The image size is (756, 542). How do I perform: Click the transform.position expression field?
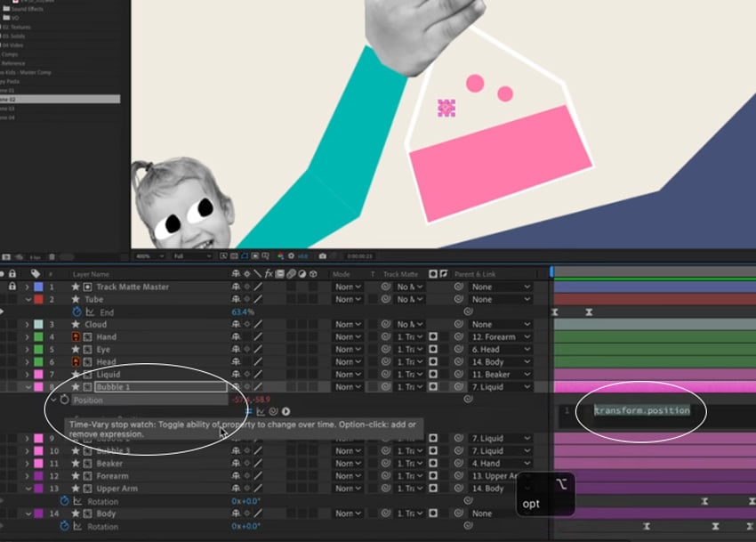[642, 410]
